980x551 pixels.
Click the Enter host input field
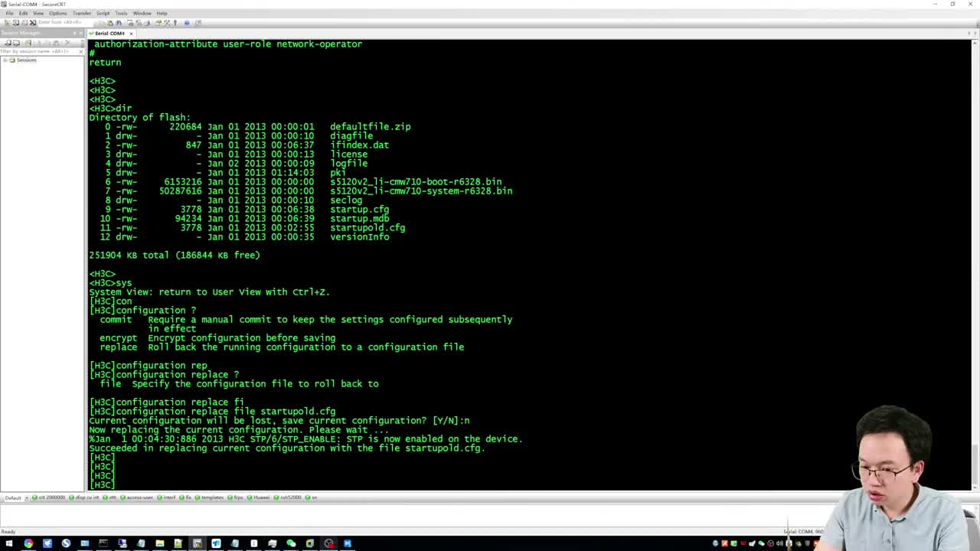pos(64,22)
